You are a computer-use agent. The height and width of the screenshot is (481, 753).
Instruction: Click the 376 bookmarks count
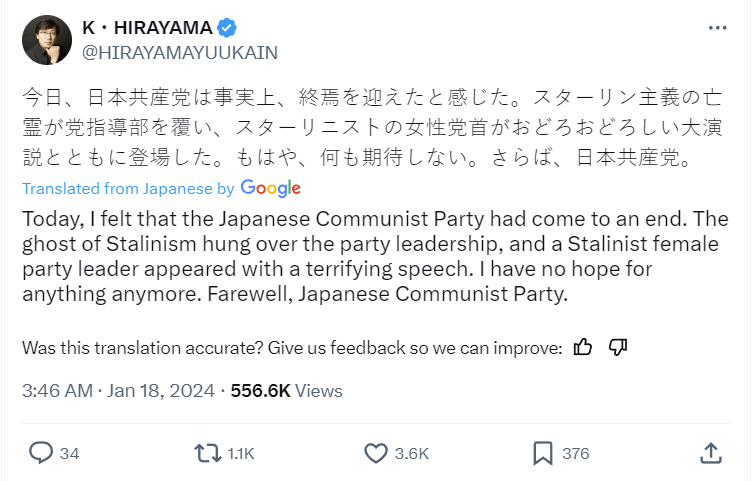coord(575,454)
